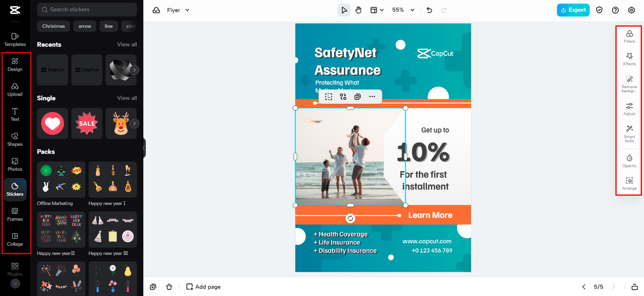Open the Design panel
Image resolution: width=644 pixels, height=296 pixels.
pos(15,64)
